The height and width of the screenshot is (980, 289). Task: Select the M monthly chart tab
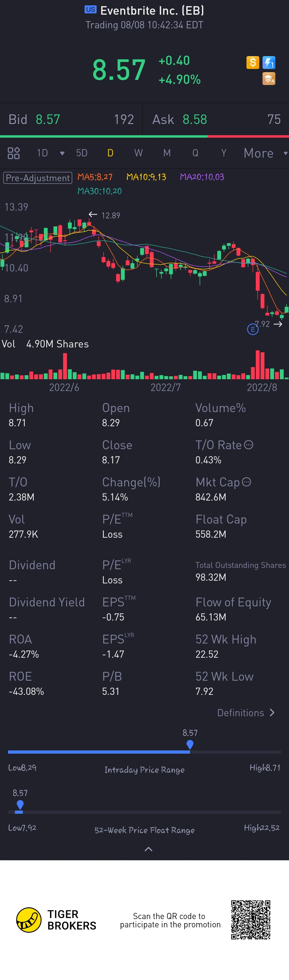point(167,153)
